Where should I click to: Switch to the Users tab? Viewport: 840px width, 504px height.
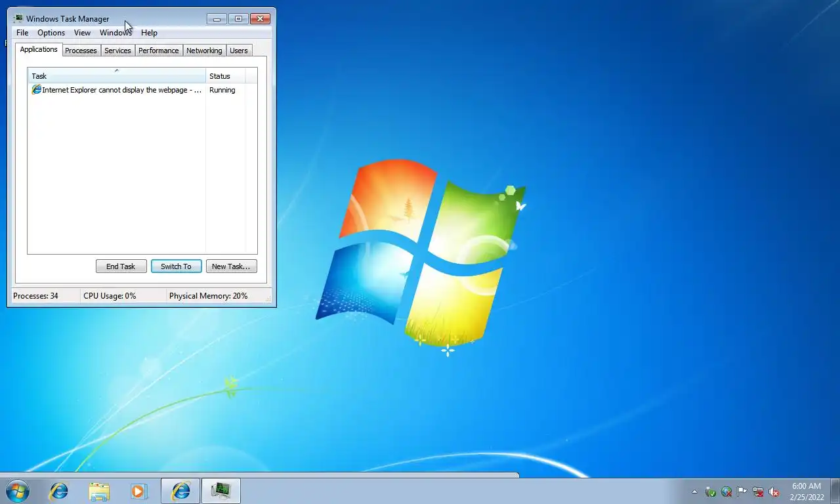tap(239, 51)
